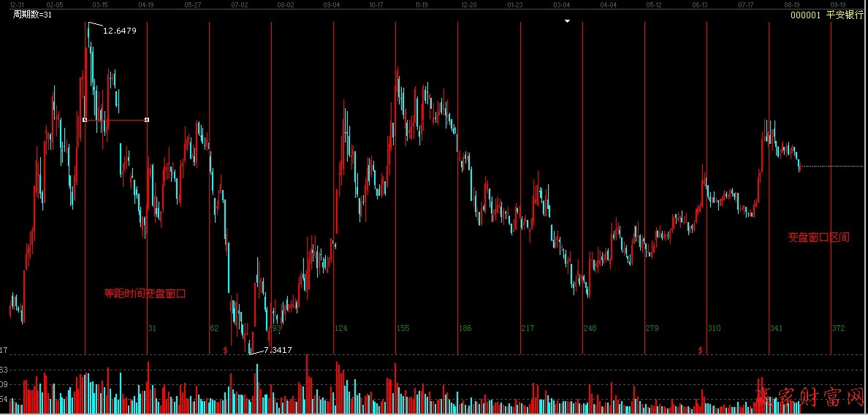Click the right red $ marker near cycle 310
Screen dimensions: 868x415
[700, 351]
